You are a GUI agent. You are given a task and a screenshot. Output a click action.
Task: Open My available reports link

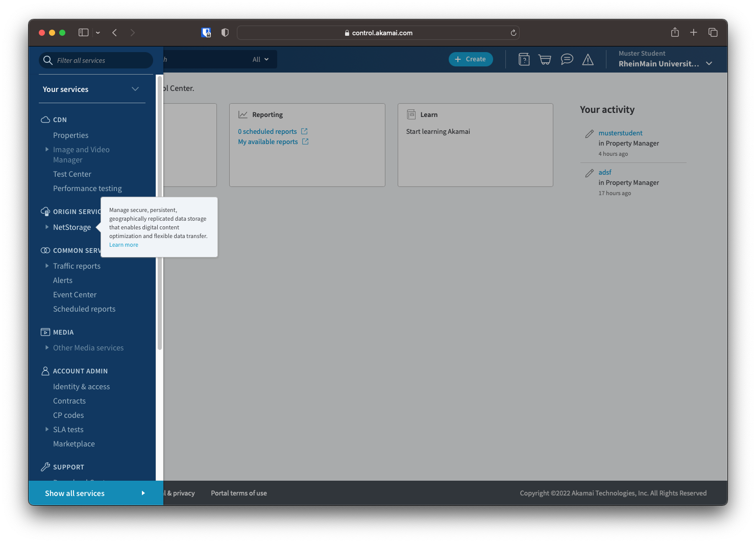click(268, 141)
